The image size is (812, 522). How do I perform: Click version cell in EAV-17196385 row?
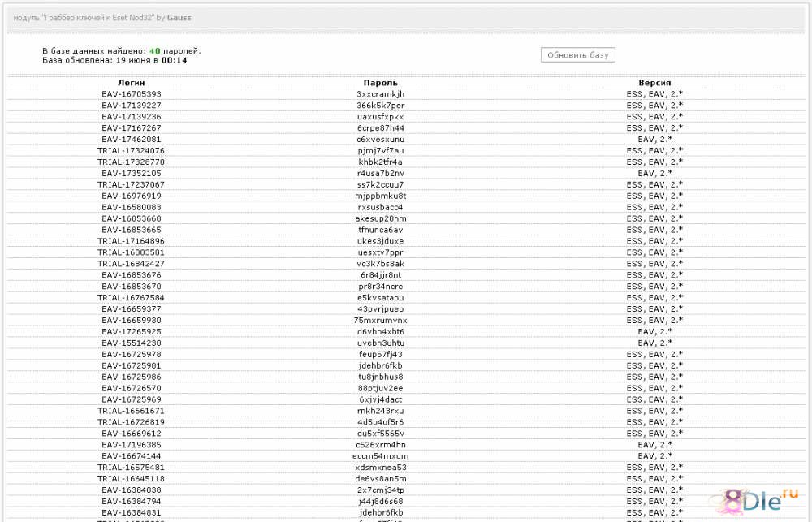655,445
